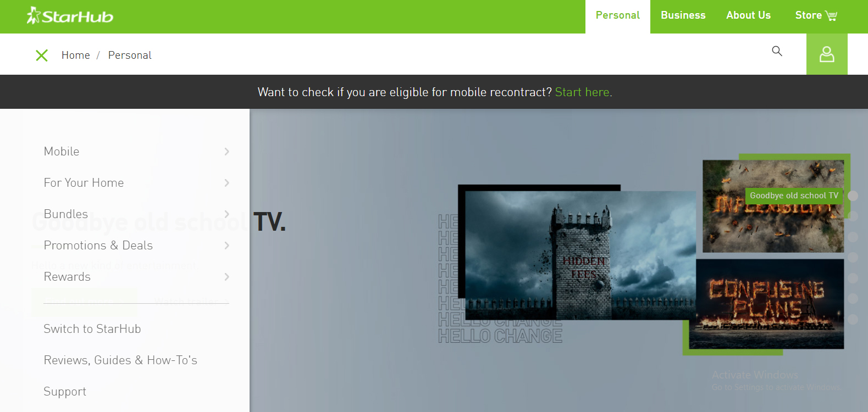Switch to the Business tab
Image resolution: width=868 pixels, height=412 pixels.
pyautogui.click(x=683, y=15)
